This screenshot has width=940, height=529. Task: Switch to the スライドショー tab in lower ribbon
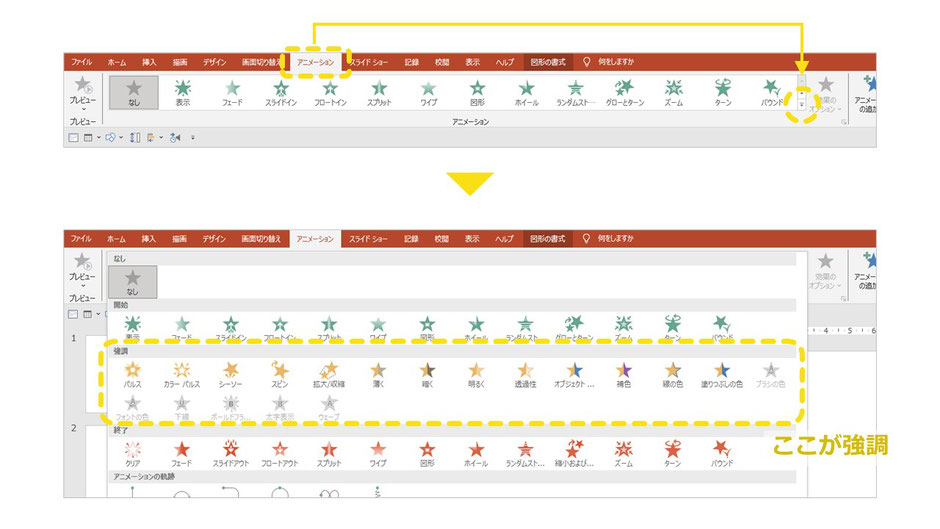pyautogui.click(x=368, y=239)
